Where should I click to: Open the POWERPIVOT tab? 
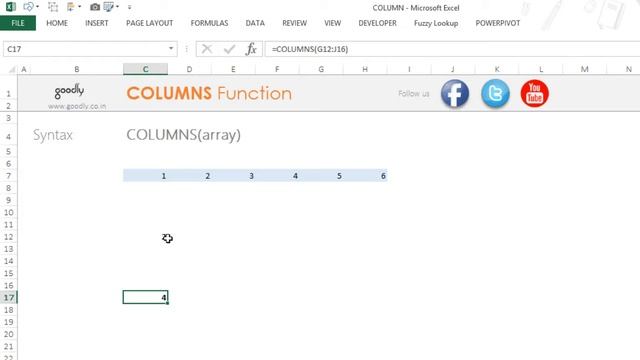click(x=498, y=23)
